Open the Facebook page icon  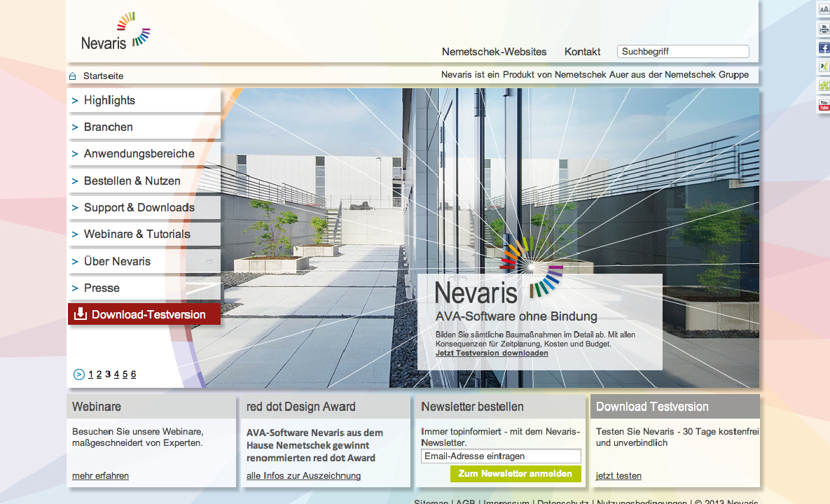824,48
